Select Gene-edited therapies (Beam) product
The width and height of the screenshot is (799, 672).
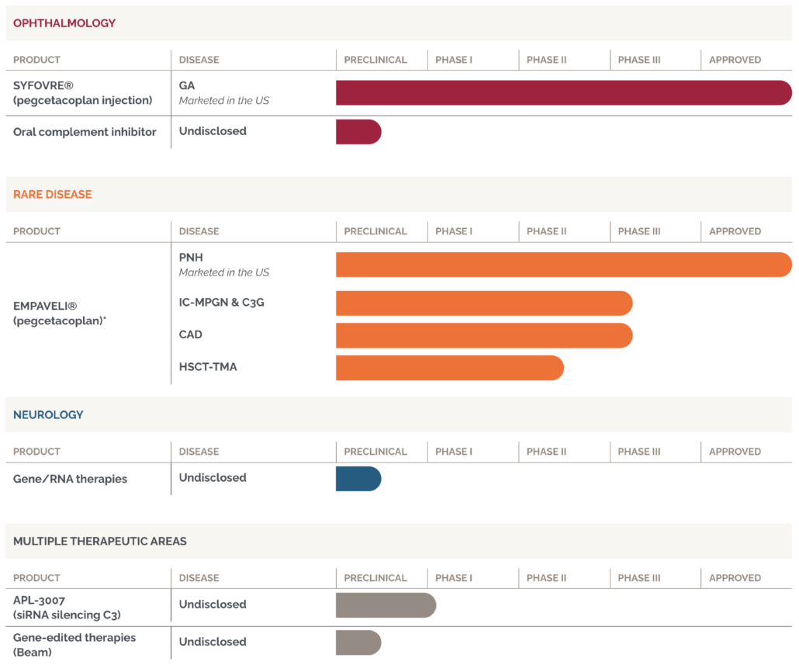click(x=74, y=645)
